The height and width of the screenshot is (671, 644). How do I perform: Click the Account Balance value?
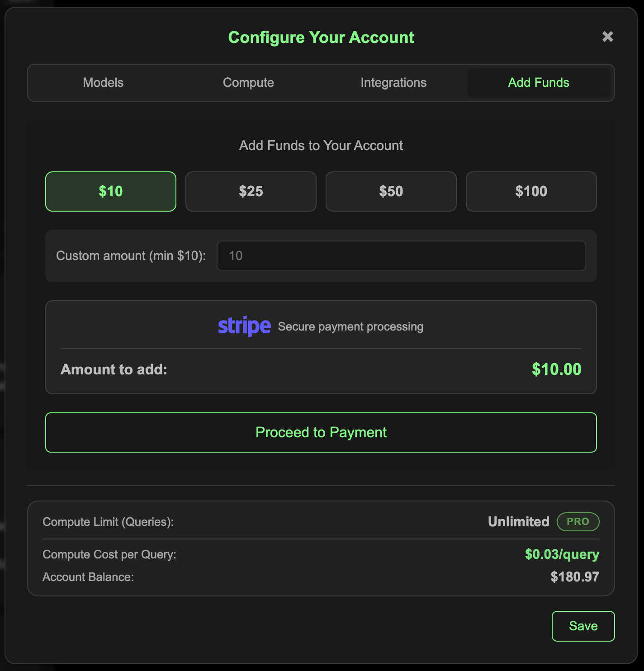click(x=574, y=577)
